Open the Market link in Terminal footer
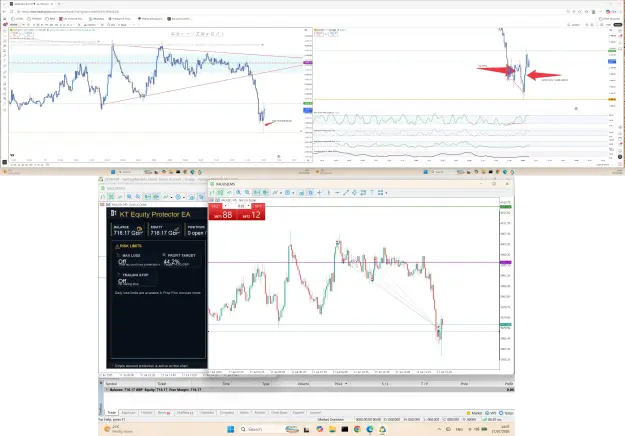Screen dimensions: 625x436 [x=476, y=413]
